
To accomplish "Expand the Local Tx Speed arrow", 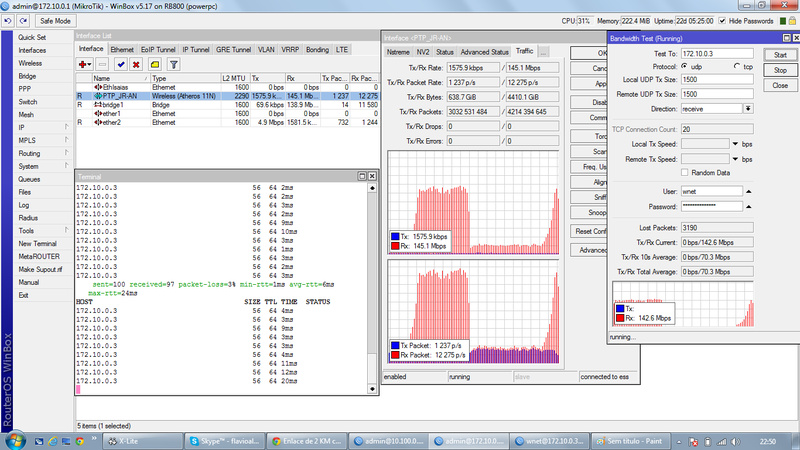I will coord(735,144).
